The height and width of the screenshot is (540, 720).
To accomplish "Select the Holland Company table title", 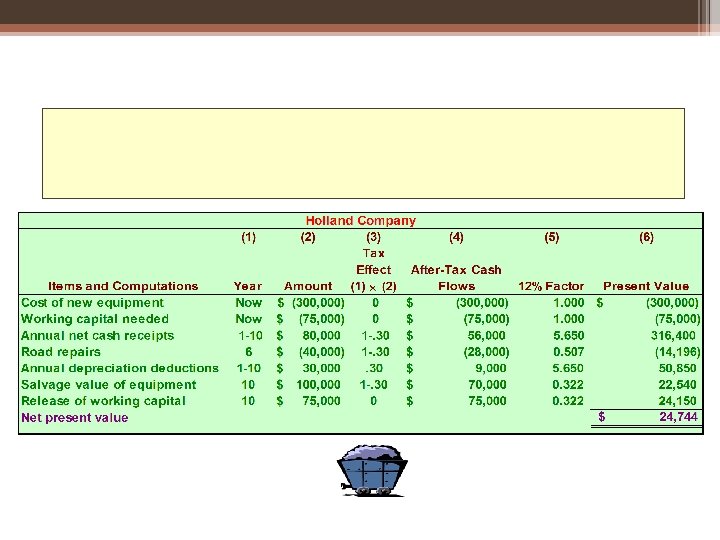I will pyautogui.click(x=360, y=221).
